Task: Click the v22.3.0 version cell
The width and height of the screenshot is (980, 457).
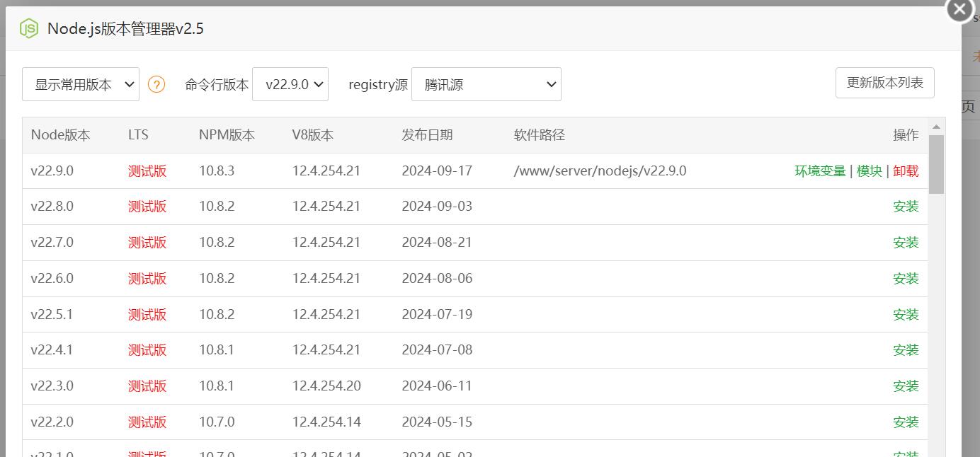Action: pos(52,386)
